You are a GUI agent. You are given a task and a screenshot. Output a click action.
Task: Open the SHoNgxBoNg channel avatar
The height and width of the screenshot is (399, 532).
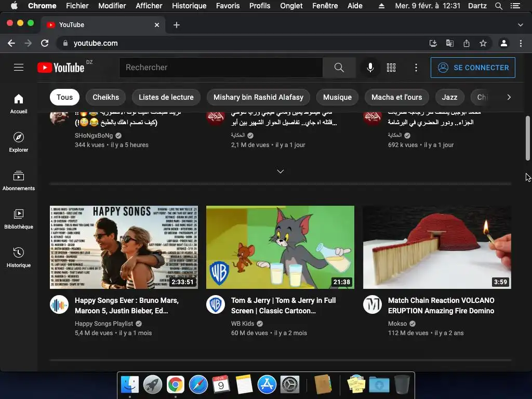pyautogui.click(x=59, y=118)
